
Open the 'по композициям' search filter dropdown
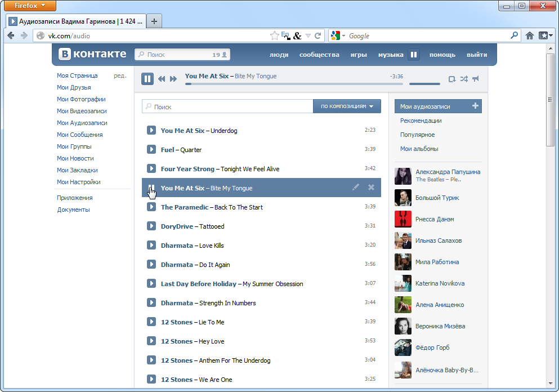(347, 106)
